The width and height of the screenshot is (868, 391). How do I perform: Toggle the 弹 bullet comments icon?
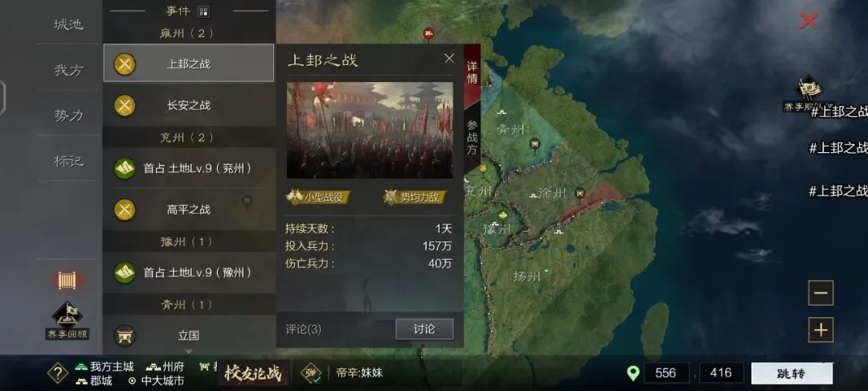pyautogui.click(x=310, y=373)
